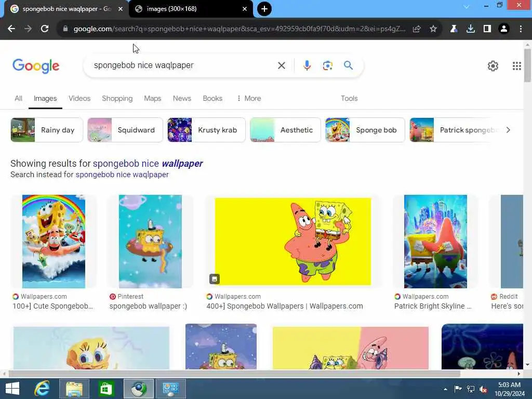Image resolution: width=532 pixels, height=399 pixels.
Task: Open Google quick settings gear
Action: pos(493,66)
